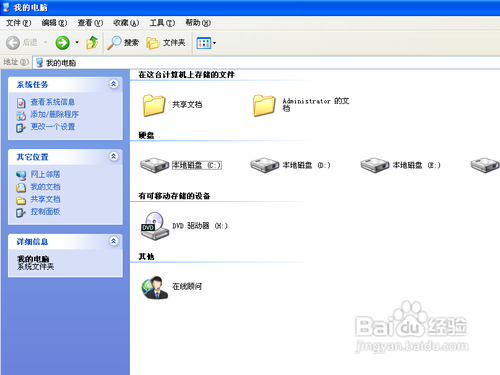
Task: Click the green Forward arrow icon
Action: pyautogui.click(x=62, y=43)
